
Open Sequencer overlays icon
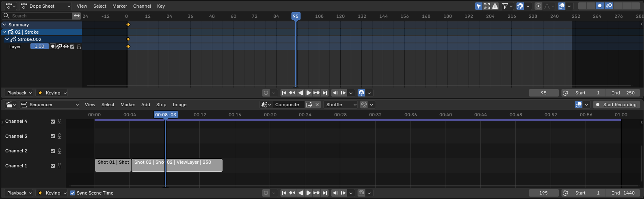click(x=579, y=105)
